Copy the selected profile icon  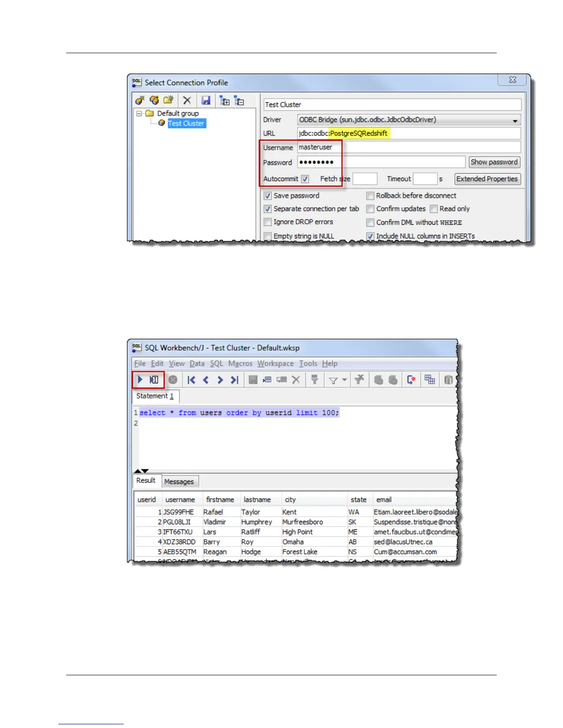click(x=154, y=100)
